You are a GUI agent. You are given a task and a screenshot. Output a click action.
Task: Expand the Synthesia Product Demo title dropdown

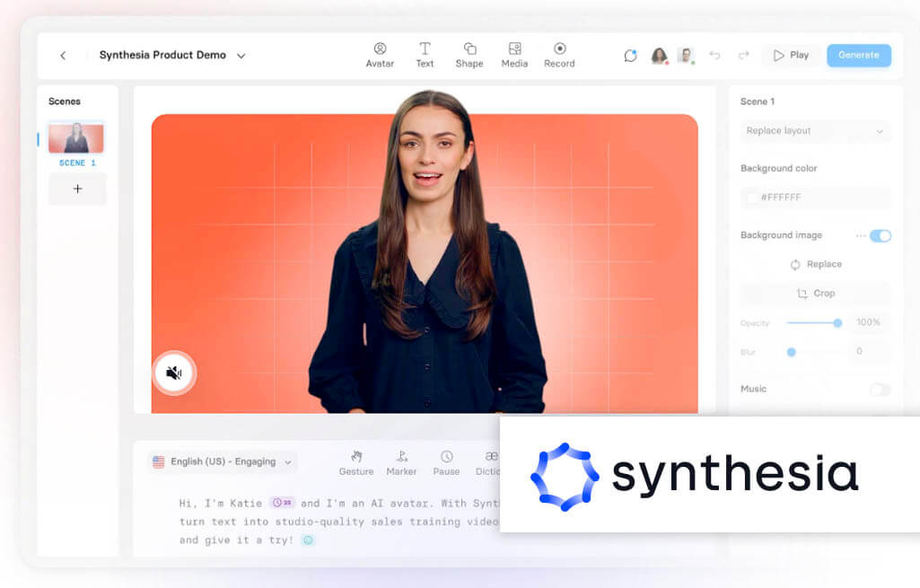tap(241, 56)
